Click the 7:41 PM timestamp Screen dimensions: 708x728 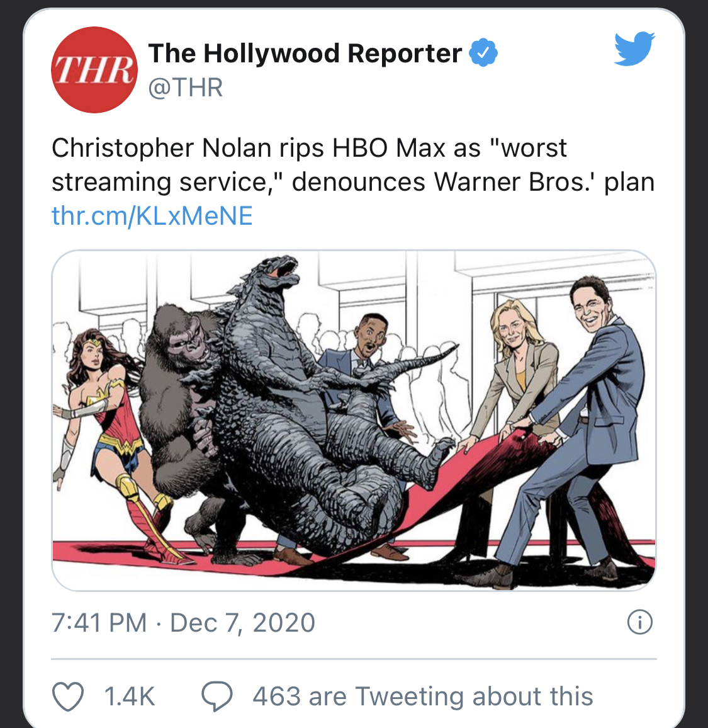(x=99, y=623)
